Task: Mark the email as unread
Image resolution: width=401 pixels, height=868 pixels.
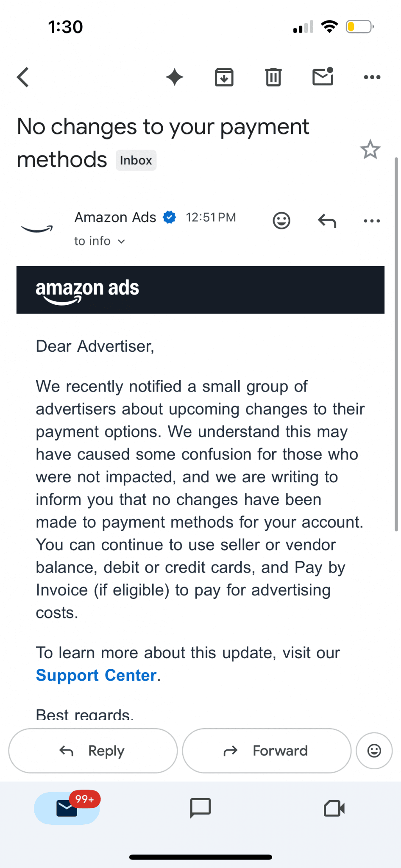Action: 323,77
